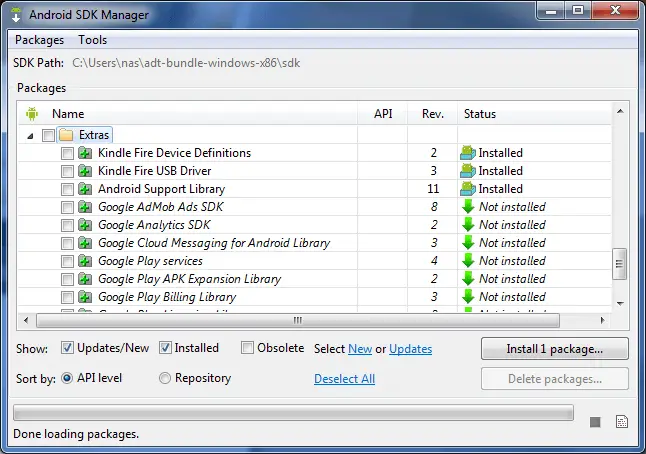The width and height of the screenshot is (646, 454).
Task: Click the horizontal scrollbar left arrow
Action: pyautogui.click(x=26, y=320)
